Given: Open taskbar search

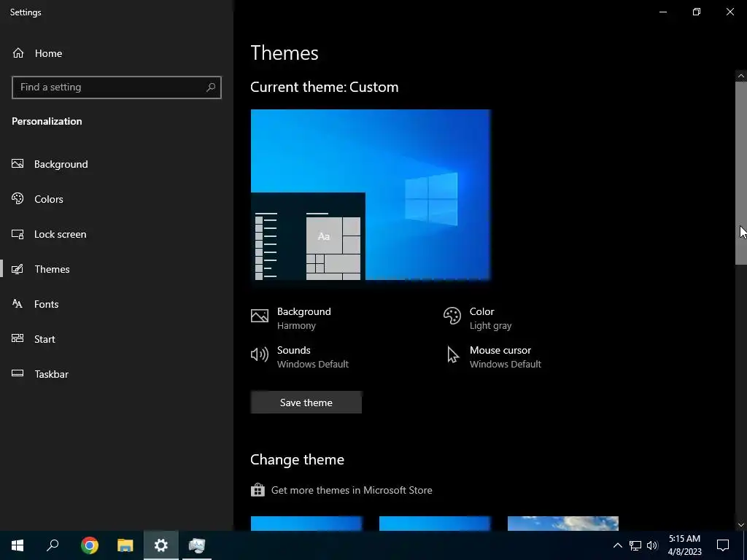Looking at the screenshot, I should click(x=53, y=545).
